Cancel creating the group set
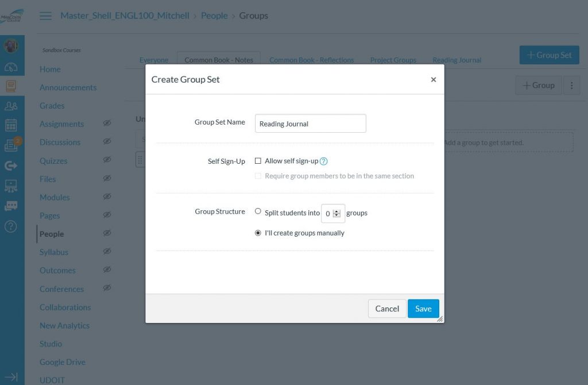 (x=387, y=309)
